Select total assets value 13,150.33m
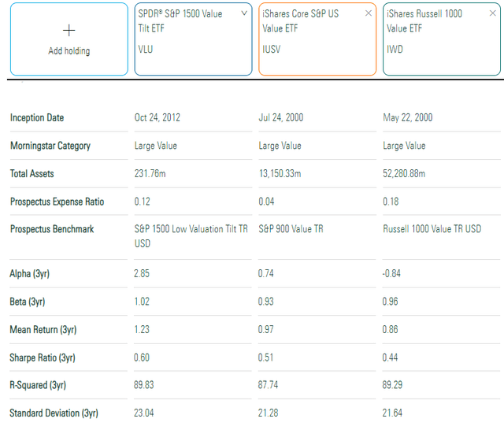Screen dimensions: 504x426 [x=280, y=173]
